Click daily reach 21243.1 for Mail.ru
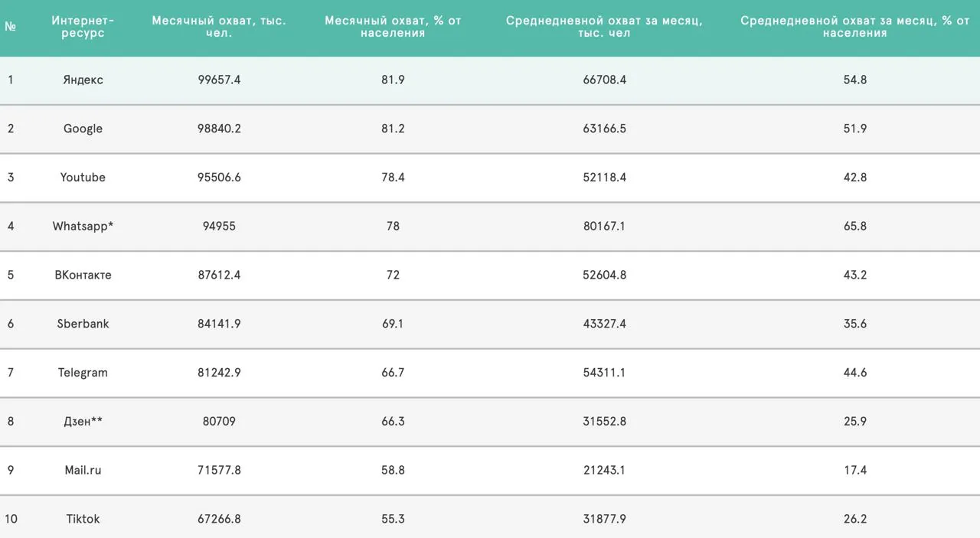The height and width of the screenshot is (538, 980). [x=604, y=470]
